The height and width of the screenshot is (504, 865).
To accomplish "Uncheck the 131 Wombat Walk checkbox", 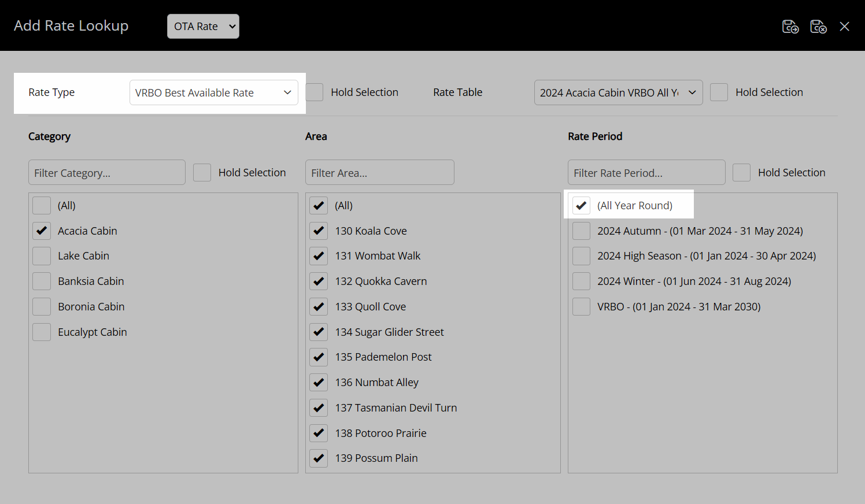I will tap(319, 256).
